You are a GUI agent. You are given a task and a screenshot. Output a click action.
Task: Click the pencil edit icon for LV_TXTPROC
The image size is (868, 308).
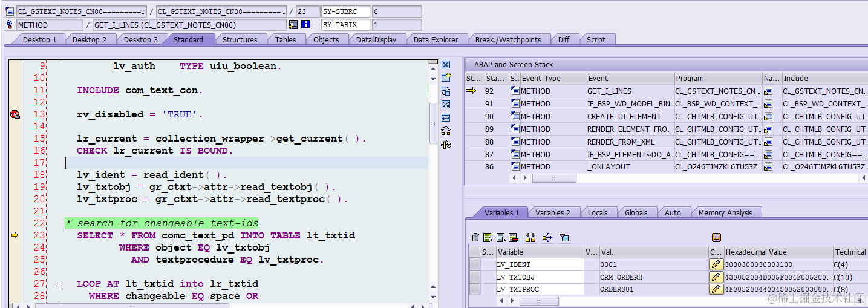point(716,289)
